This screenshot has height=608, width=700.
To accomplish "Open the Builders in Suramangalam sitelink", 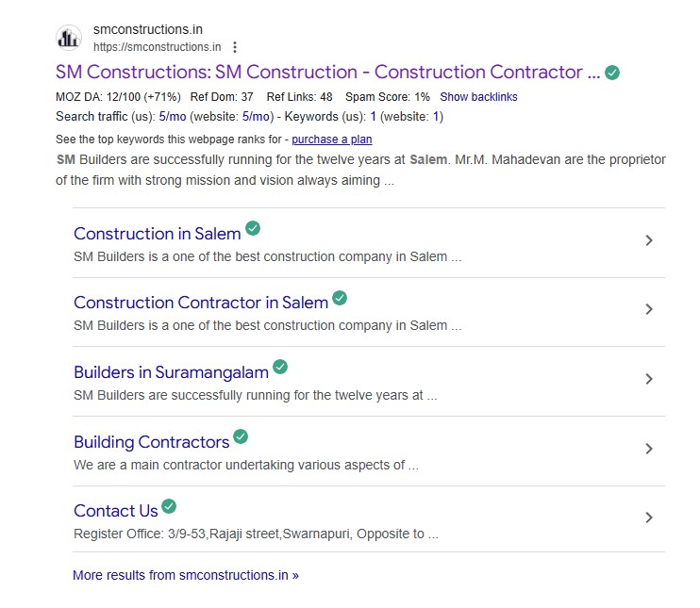I will [x=172, y=372].
